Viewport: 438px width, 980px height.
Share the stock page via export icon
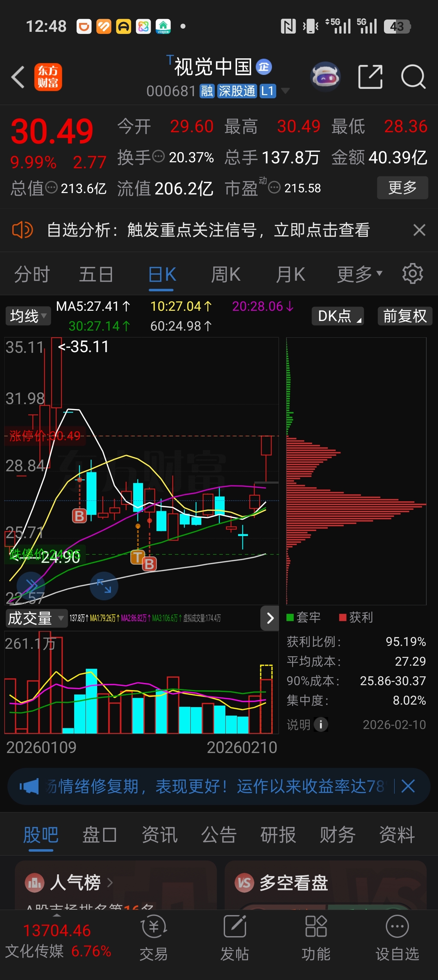(370, 77)
